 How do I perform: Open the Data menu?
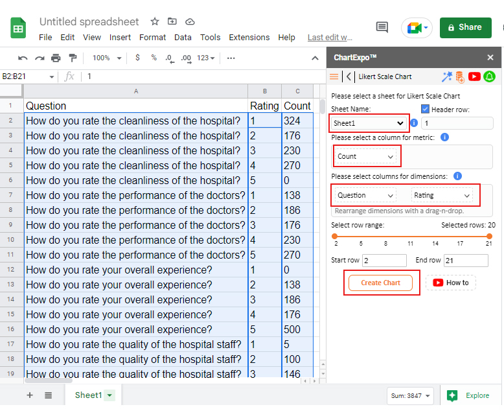(x=183, y=38)
